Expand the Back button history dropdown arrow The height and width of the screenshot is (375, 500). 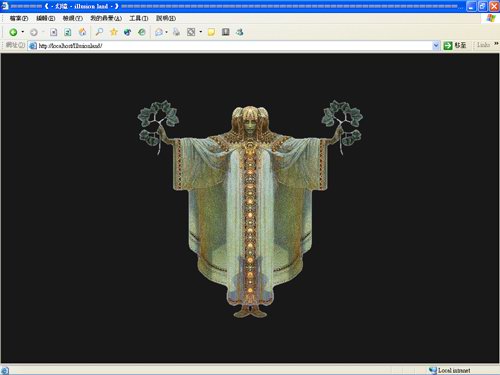[x=23, y=32]
